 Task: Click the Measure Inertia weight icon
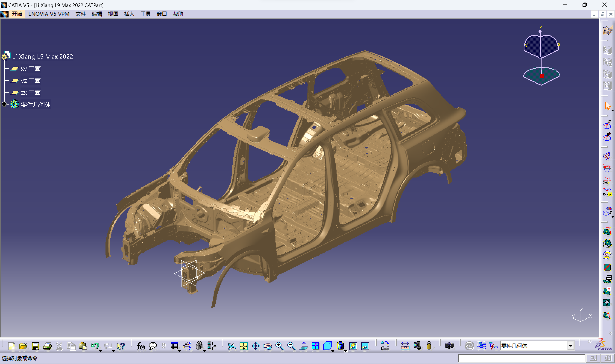[429, 346]
